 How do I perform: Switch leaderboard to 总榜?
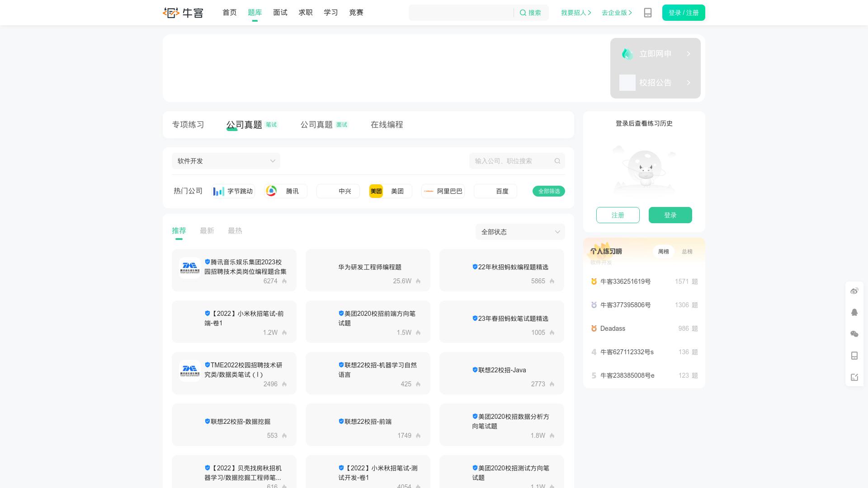point(687,252)
